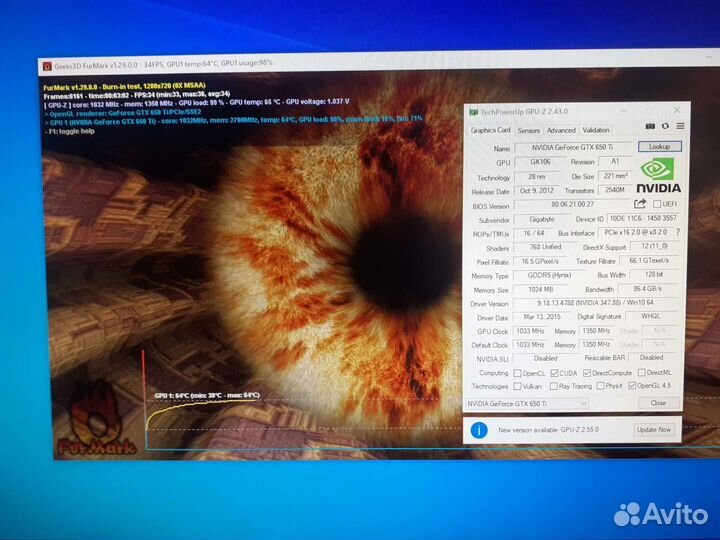Viewport: 720px width, 540px height.
Task: Click the ROPs/TMUs value 16 / 64
Action: click(x=534, y=233)
